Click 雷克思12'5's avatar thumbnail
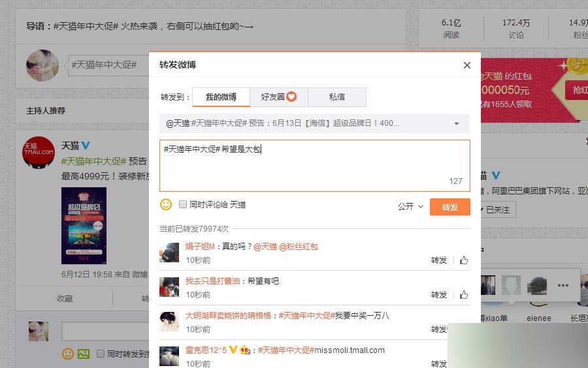 click(169, 356)
